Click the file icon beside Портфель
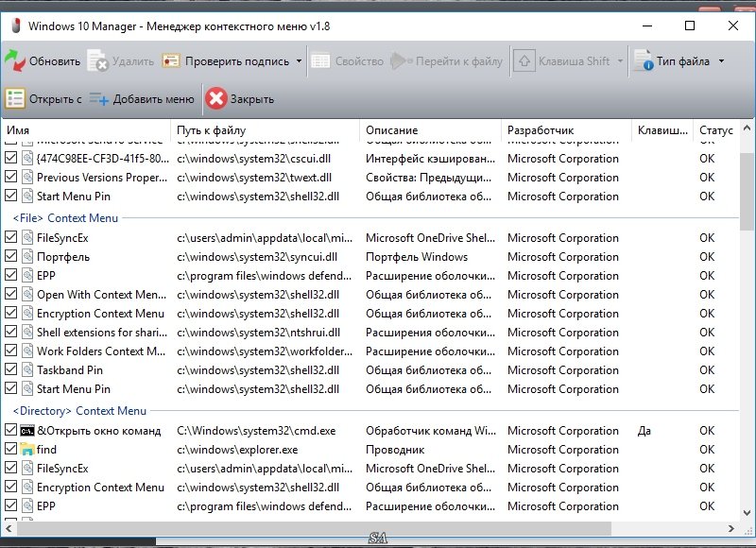Screen dimensions: 756x548 tap(27, 257)
